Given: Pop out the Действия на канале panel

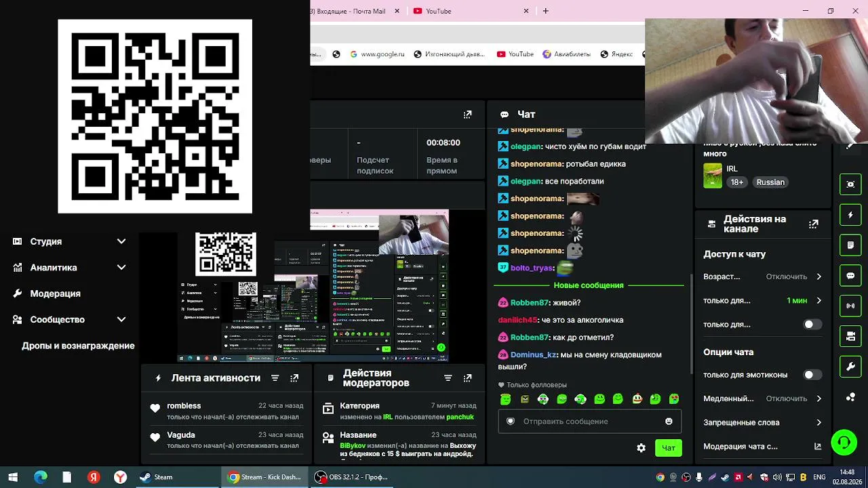Looking at the screenshot, I should point(814,224).
